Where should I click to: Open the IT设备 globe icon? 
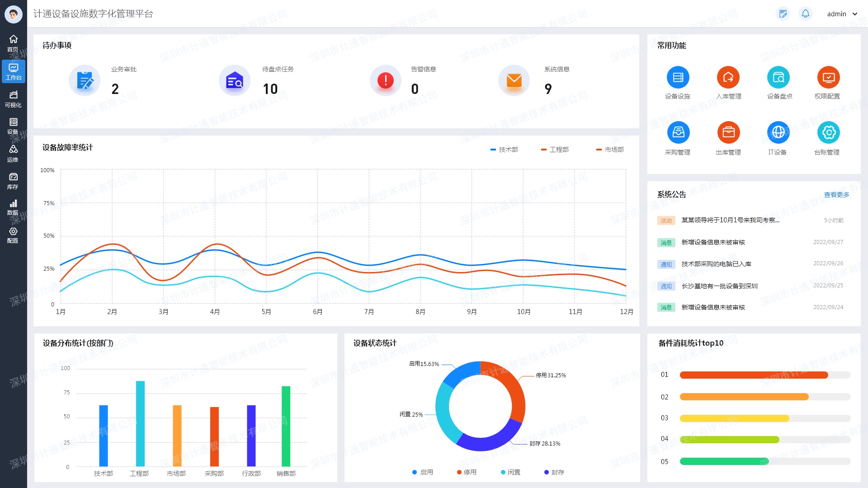tap(778, 133)
